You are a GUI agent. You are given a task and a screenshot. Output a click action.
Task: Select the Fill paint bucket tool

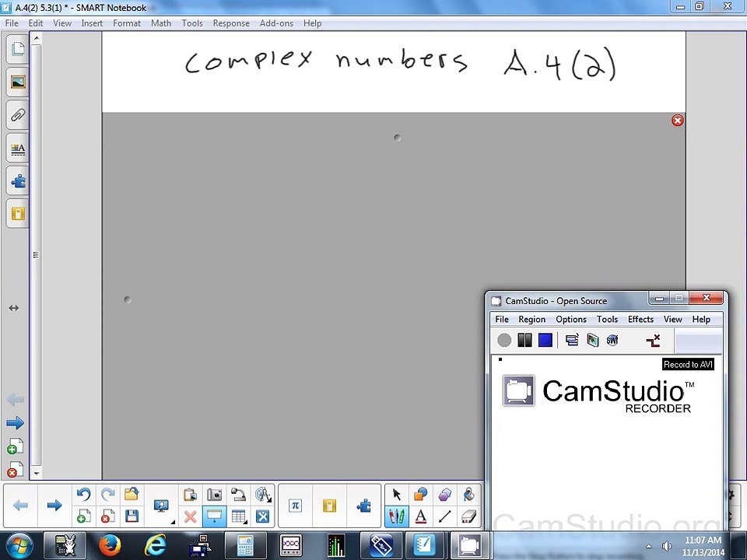point(468,495)
